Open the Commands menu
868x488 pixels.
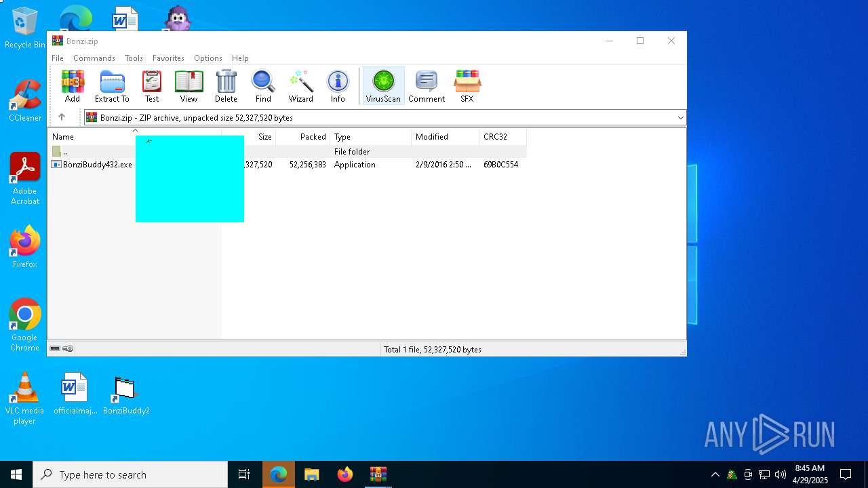[x=94, y=58]
